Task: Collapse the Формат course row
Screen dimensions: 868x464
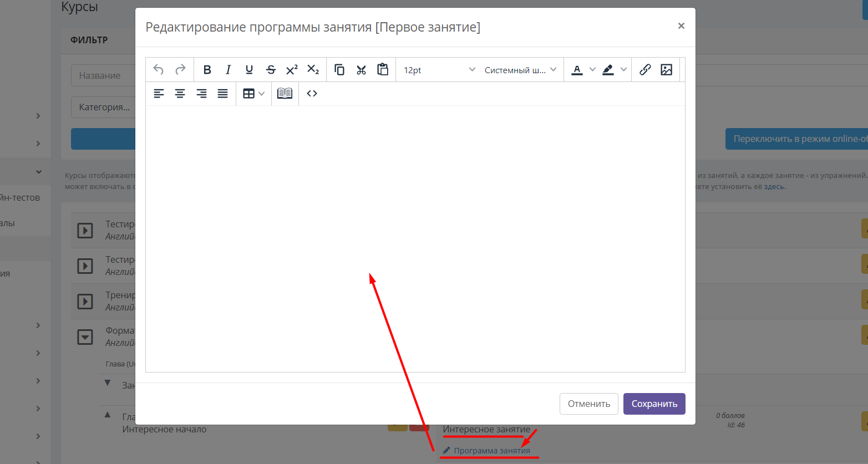Action: coord(85,336)
